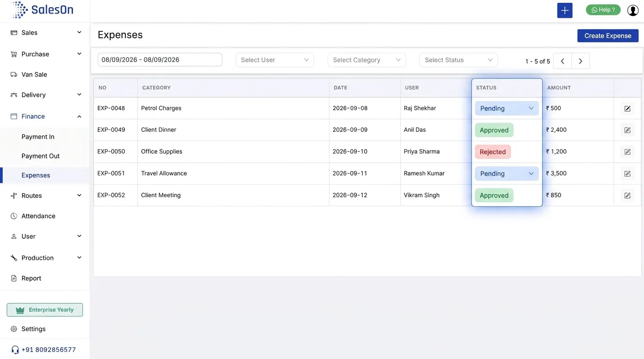Expand the Delivery menu
Screen dimensions: 644x359
click(45, 95)
